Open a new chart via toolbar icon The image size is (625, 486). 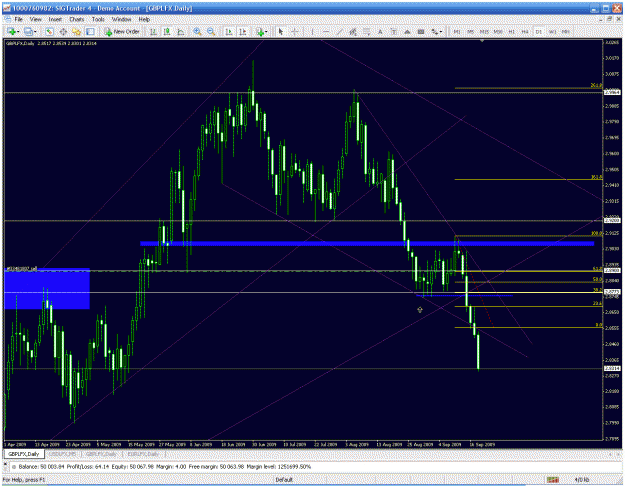[x=11, y=31]
